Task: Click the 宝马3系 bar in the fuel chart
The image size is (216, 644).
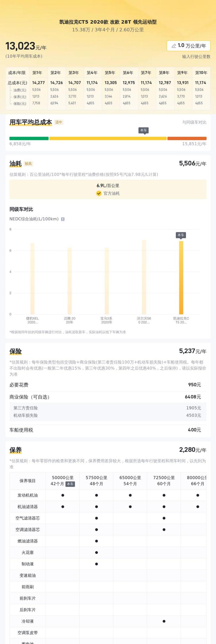Action: click(107, 281)
